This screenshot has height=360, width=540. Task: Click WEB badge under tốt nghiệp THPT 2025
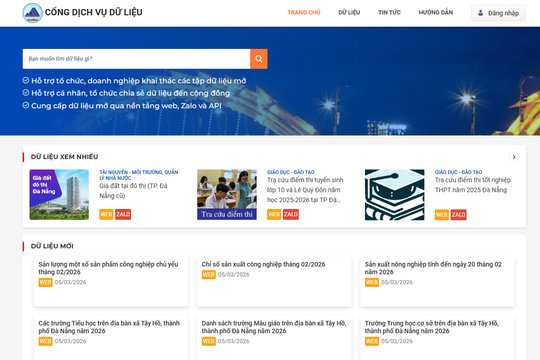click(x=442, y=215)
